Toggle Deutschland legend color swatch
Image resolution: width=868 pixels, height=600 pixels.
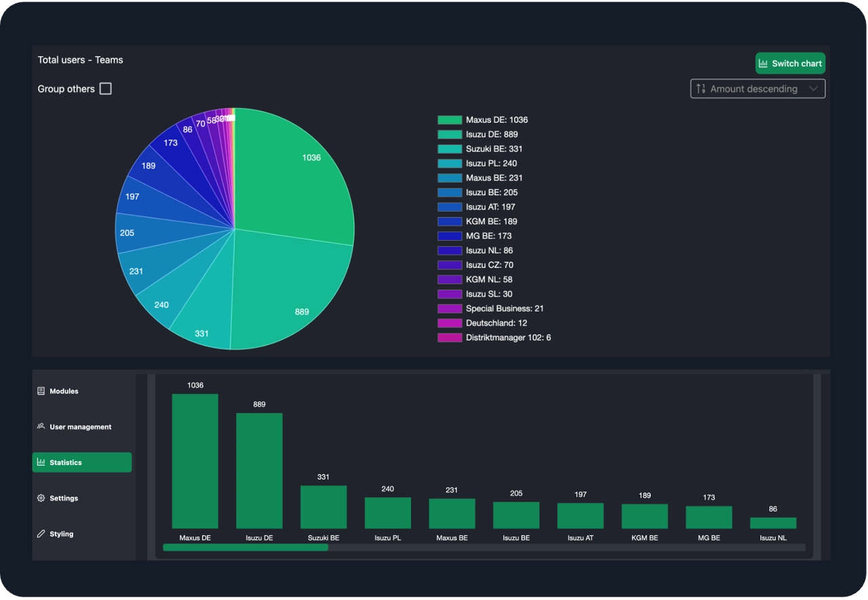click(x=450, y=323)
